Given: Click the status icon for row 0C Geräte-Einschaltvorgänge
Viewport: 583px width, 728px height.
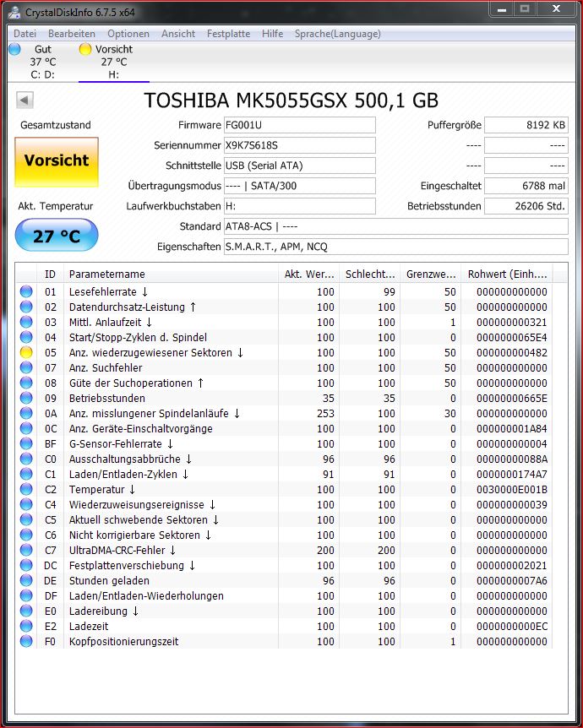Looking at the screenshot, I should (x=26, y=428).
